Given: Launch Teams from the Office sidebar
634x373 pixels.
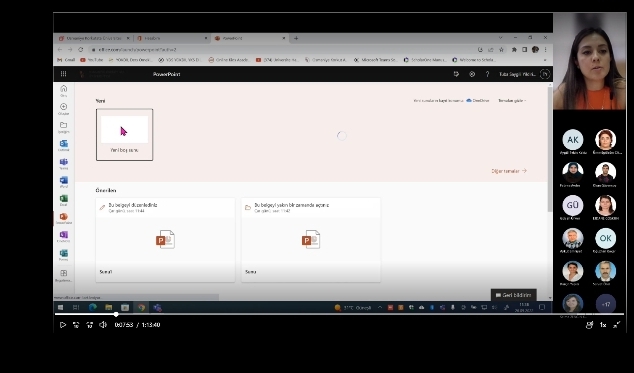Looking at the screenshot, I should pyautogui.click(x=63, y=164).
